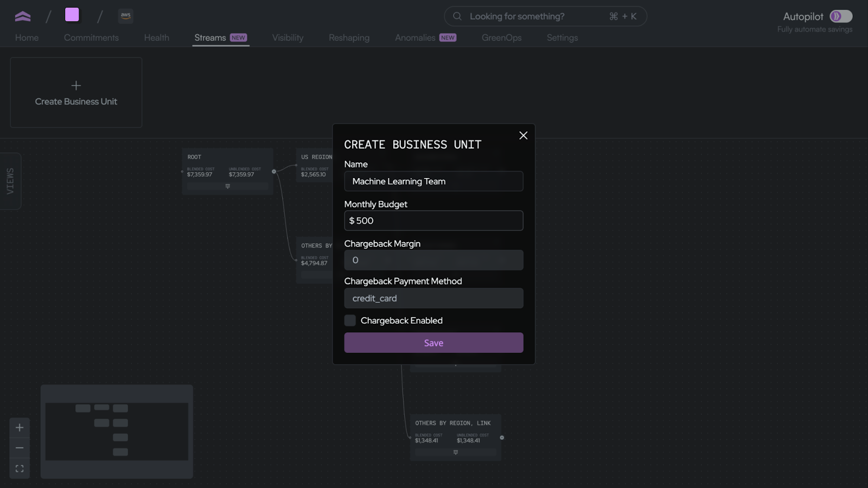
Task: Click the Chargeback Margin field
Action: [433, 260]
